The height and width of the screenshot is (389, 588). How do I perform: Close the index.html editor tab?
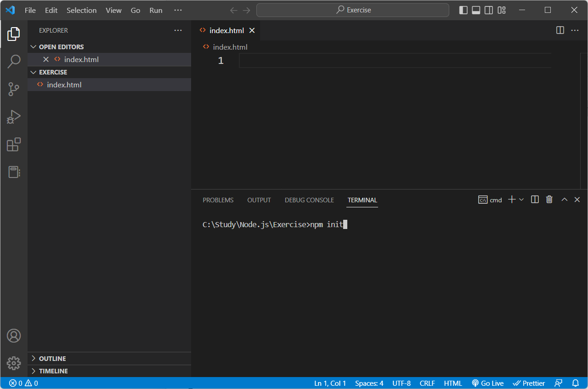[x=252, y=30]
